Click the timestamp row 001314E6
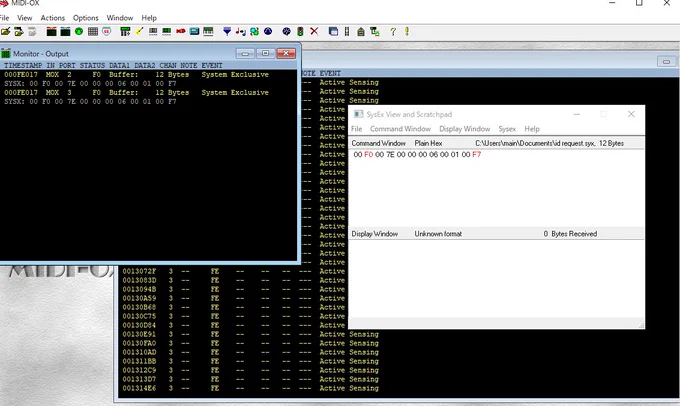The height and width of the screenshot is (406, 680). [139, 388]
